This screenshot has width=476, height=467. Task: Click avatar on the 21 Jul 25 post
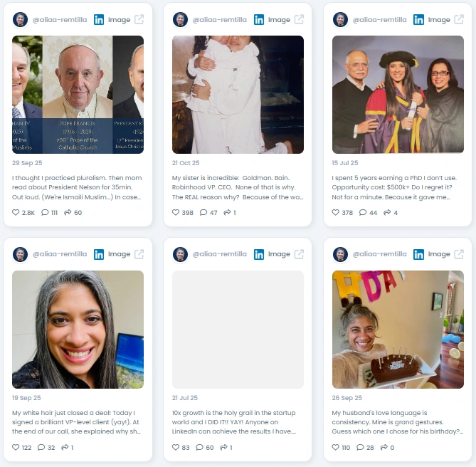coord(180,254)
